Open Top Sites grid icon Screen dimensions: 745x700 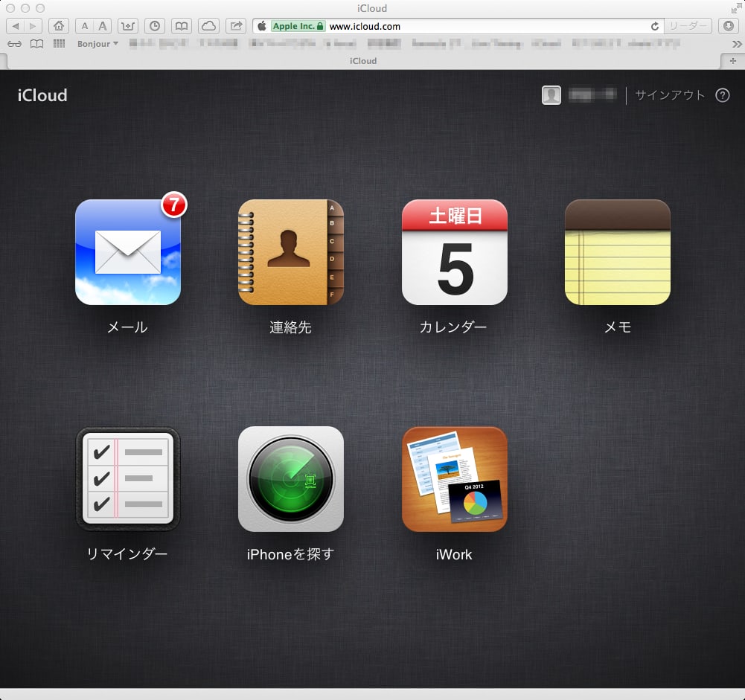pyautogui.click(x=59, y=44)
